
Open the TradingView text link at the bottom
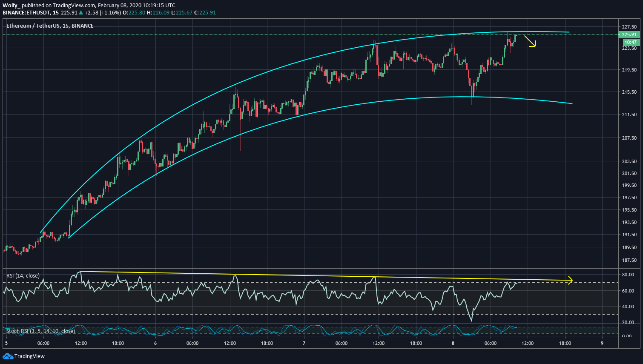point(29,356)
